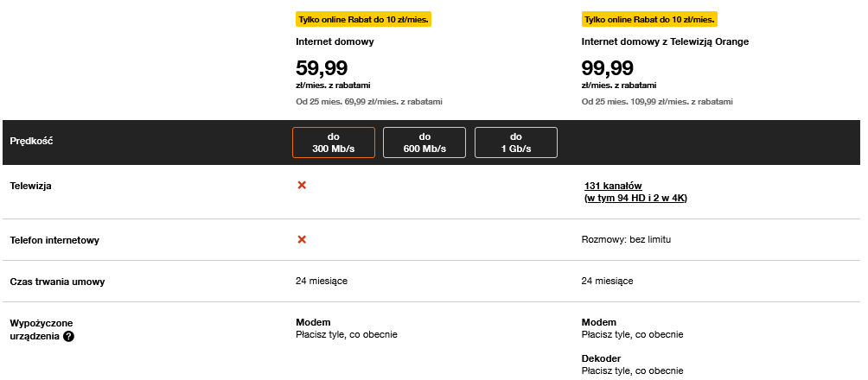Click Internet domowy z Telewizją Orange title
The image size is (868, 380).
coord(665,41)
